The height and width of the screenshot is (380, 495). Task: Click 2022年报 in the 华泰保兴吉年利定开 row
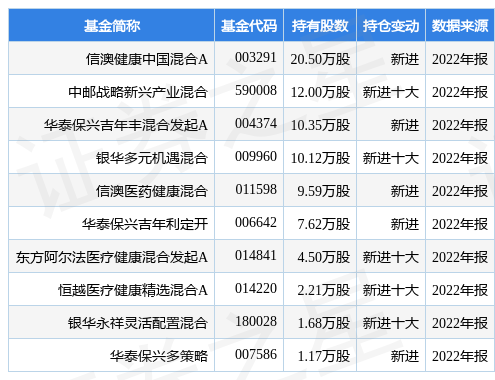click(460, 224)
